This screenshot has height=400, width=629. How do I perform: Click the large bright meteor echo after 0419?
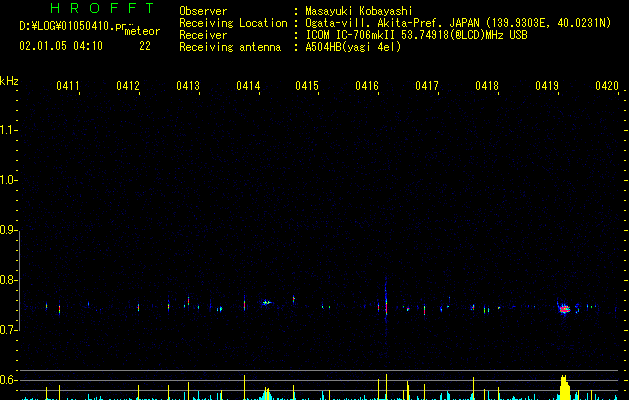[x=564, y=309]
